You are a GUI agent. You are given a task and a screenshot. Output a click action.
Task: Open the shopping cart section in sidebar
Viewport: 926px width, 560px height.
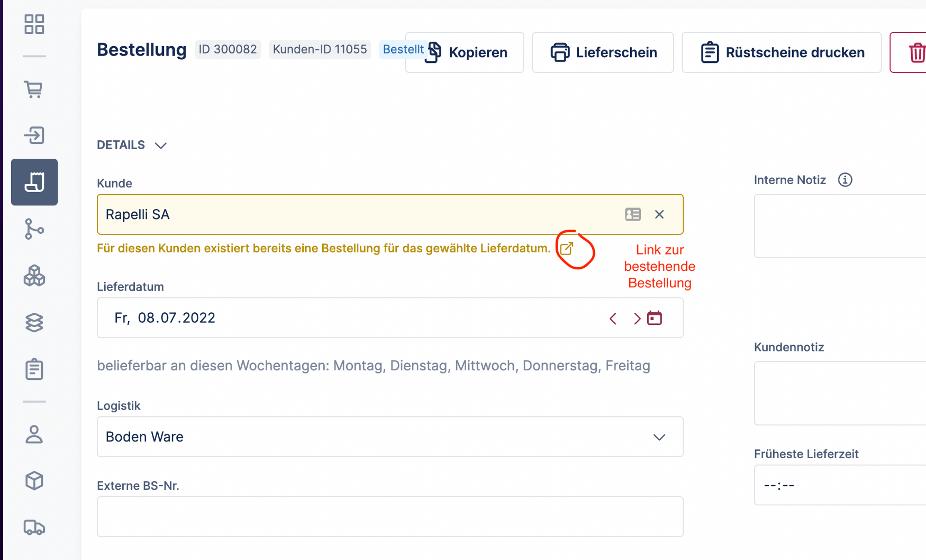point(34,89)
